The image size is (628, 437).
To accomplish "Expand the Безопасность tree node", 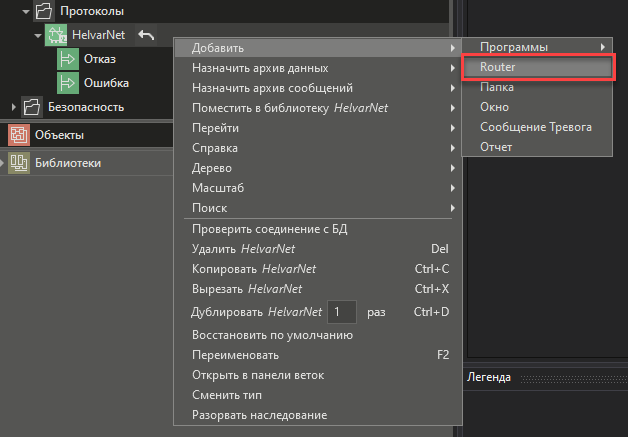I will pyautogui.click(x=14, y=106).
